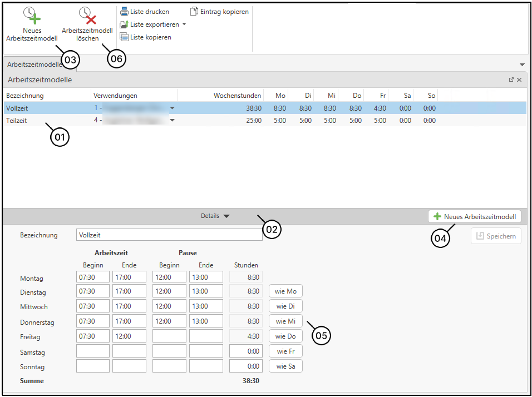
Task: Click the wie Mo button for Dienstag
Action: [285, 291]
